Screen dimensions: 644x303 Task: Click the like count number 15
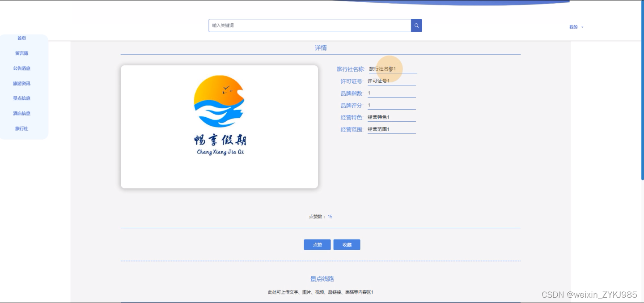click(330, 217)
